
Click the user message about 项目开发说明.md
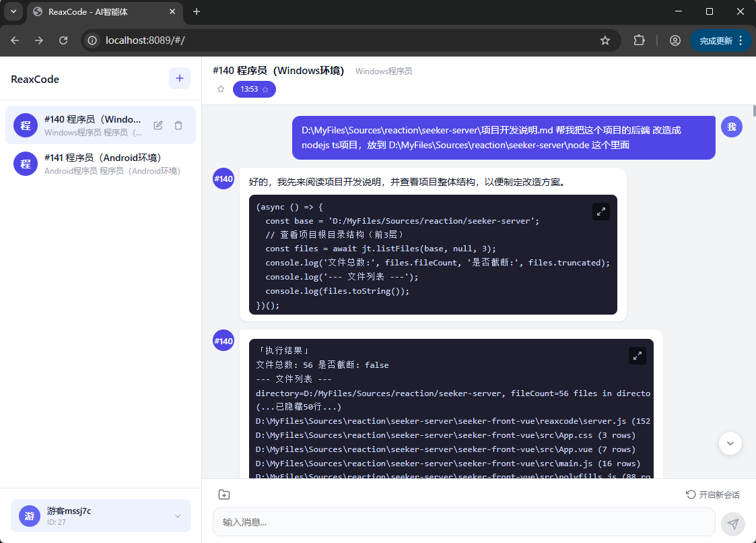pyautogui.click(x=504, y=137)
